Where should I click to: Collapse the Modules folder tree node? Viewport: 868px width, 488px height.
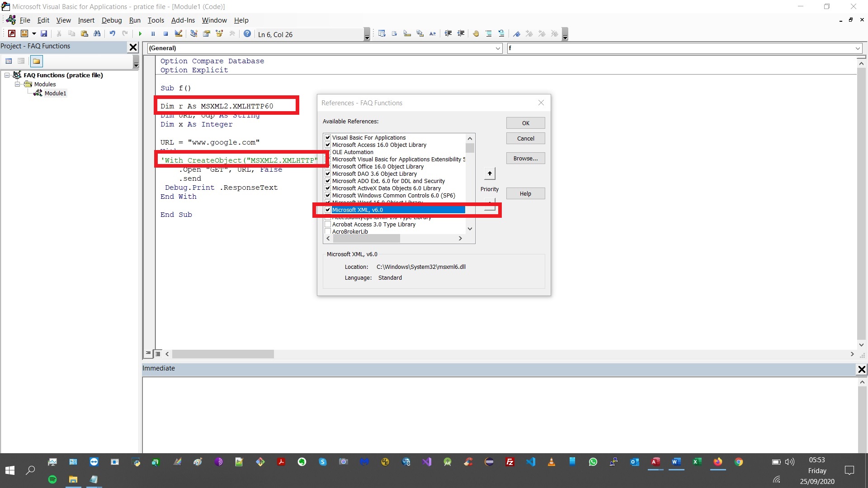[17, 84]
